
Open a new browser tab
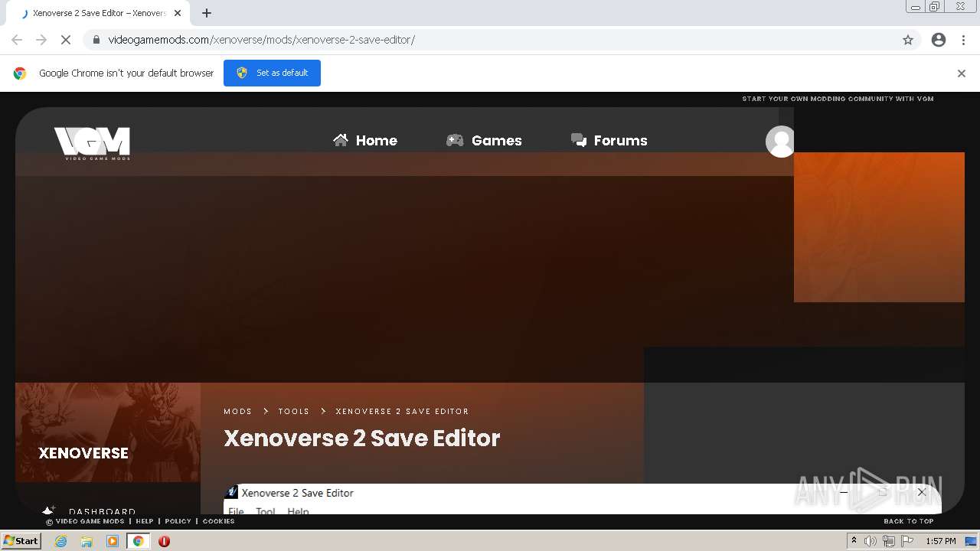pos(207,13)
